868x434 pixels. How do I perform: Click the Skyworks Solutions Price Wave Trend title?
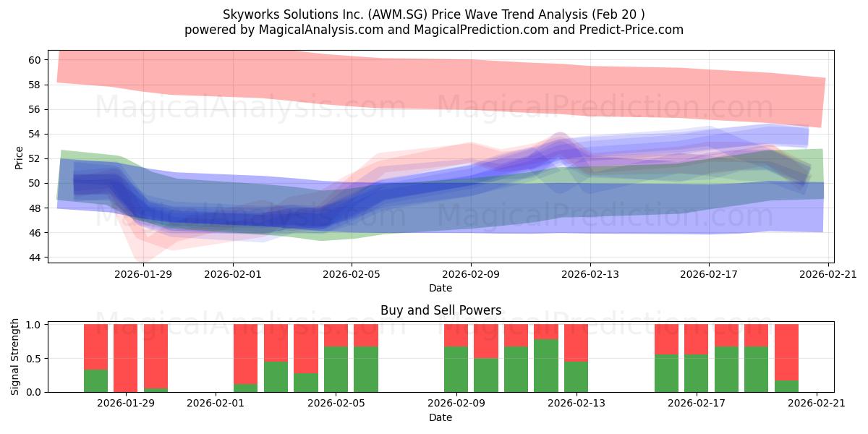433,14
